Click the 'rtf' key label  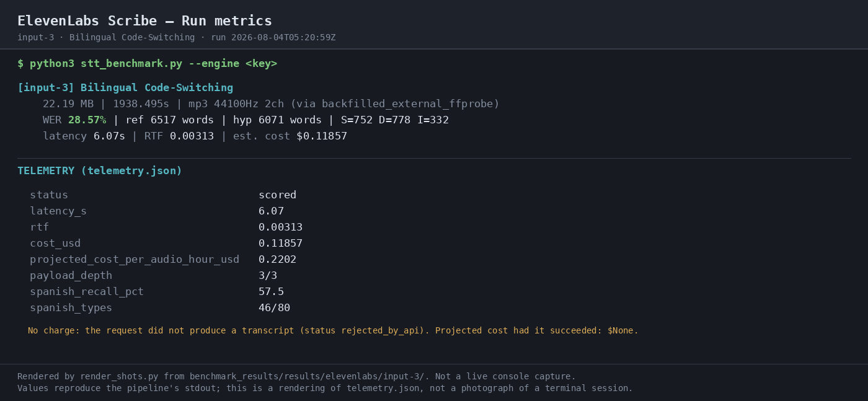(39, 227)
